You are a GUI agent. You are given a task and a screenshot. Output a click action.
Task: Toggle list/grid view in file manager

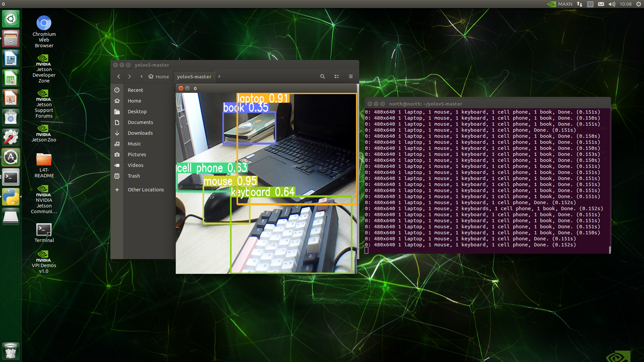point(336,76)
